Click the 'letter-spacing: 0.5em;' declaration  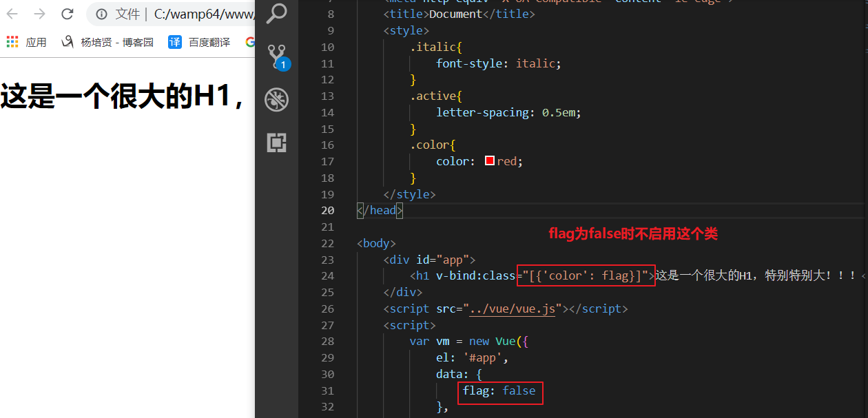point(509,112)
